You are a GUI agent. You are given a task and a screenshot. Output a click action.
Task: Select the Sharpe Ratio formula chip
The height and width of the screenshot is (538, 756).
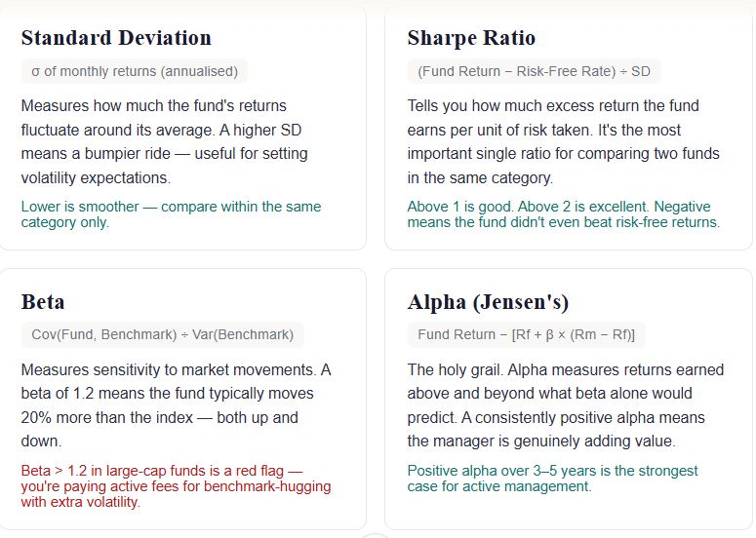coord(534,71)
